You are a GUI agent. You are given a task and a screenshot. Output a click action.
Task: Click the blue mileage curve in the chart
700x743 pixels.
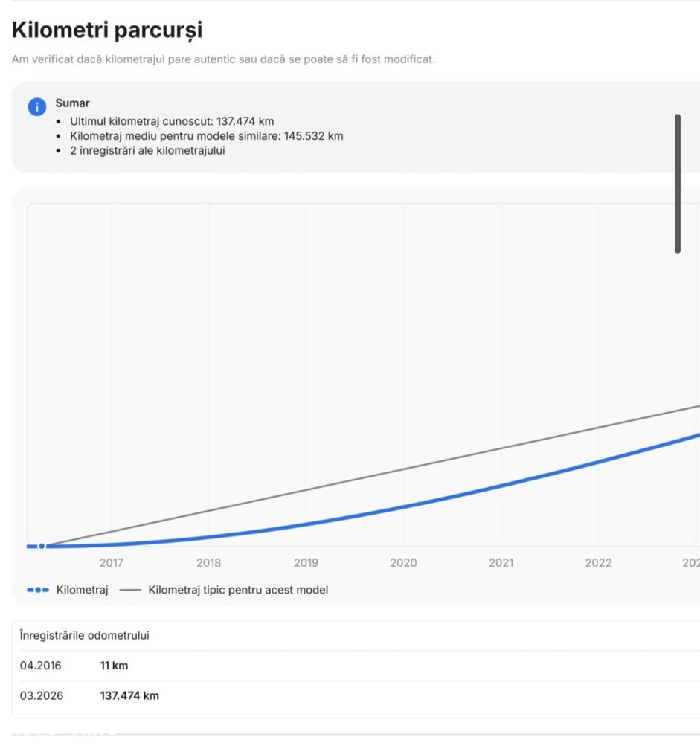[x=404, y=507]
